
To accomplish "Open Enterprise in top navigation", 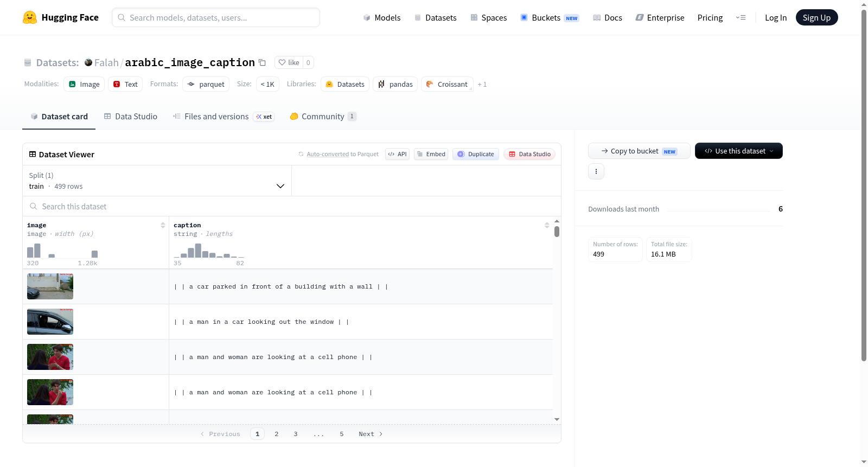I will [660, 17].
